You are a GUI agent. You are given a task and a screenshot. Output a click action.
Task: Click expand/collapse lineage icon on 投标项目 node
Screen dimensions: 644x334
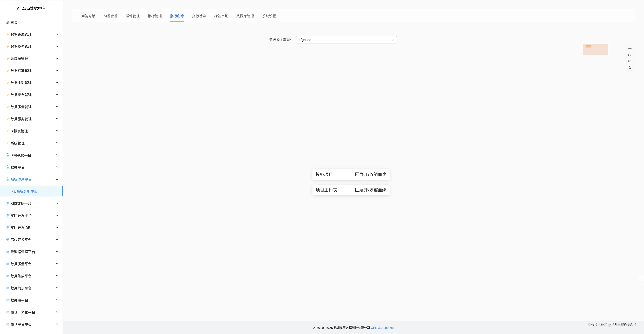pos(357,175)
